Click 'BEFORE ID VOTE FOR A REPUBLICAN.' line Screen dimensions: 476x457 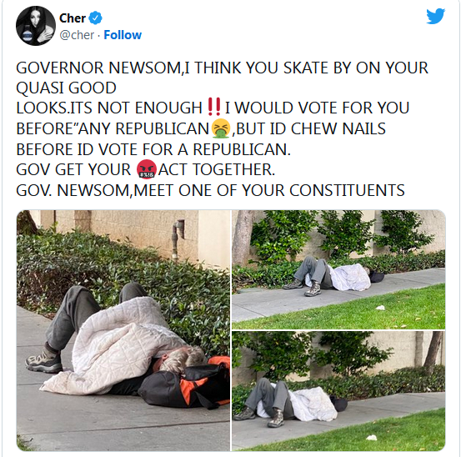tap(153, 149)
